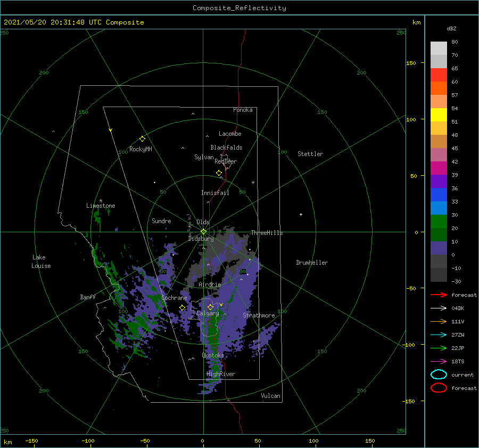This screenshot has width=479, height=448.
Task: Select the cyan 27ZW arrow icon
Action: click(x=439, y=335)
